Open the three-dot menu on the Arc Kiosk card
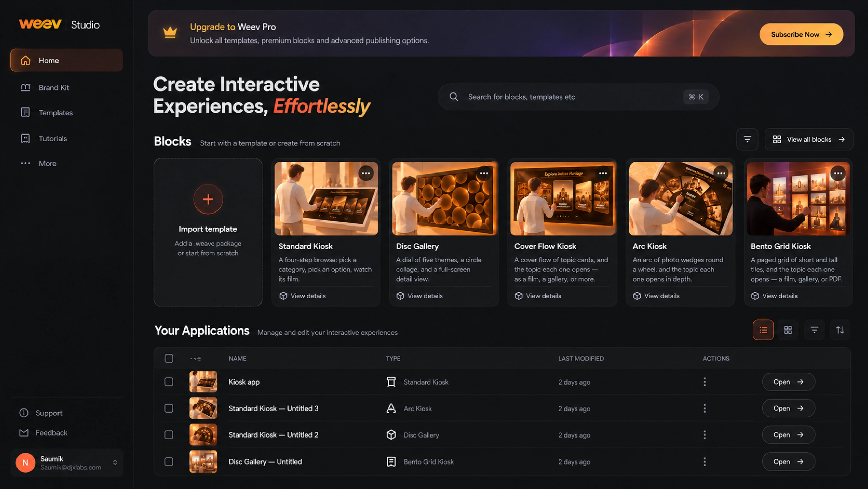 pyautogui.click(x=721, y=173)
